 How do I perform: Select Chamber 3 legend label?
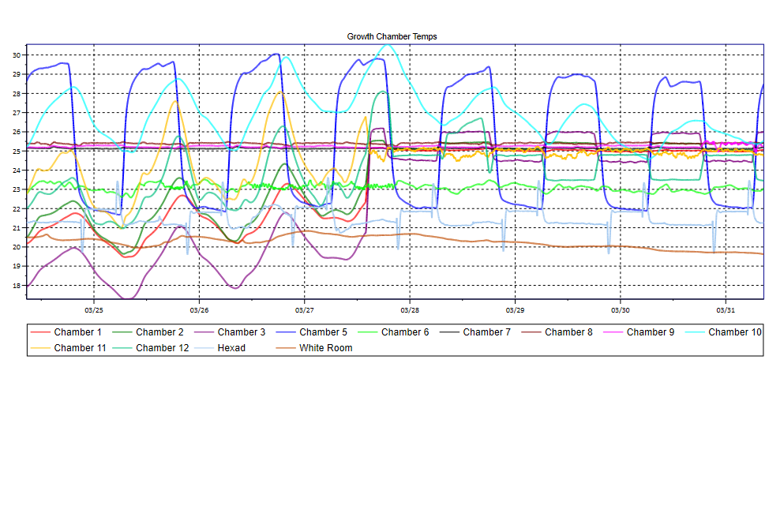242,332
